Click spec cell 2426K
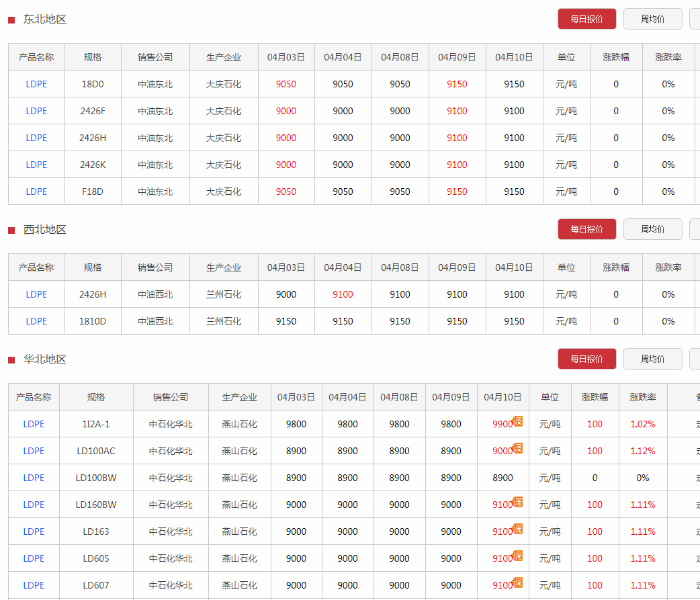Viewport: 700px width, 600px height. pyautogui.click(x=93, y=165)
